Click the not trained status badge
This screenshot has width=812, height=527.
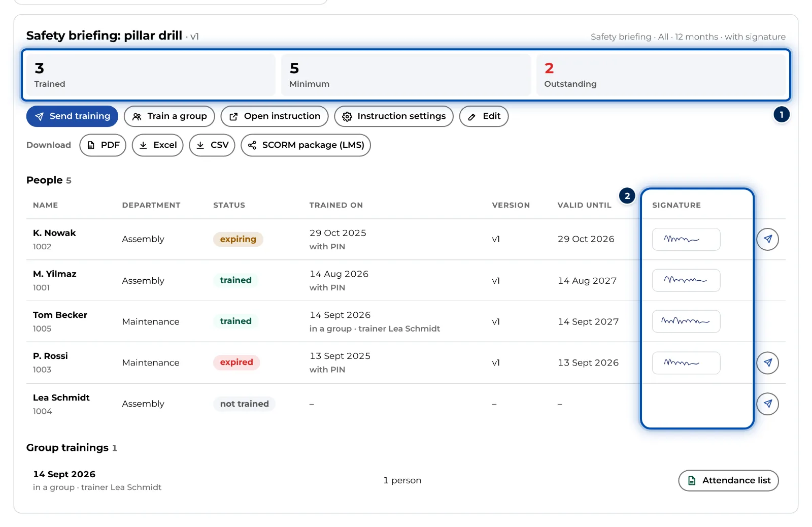[244, 404]
